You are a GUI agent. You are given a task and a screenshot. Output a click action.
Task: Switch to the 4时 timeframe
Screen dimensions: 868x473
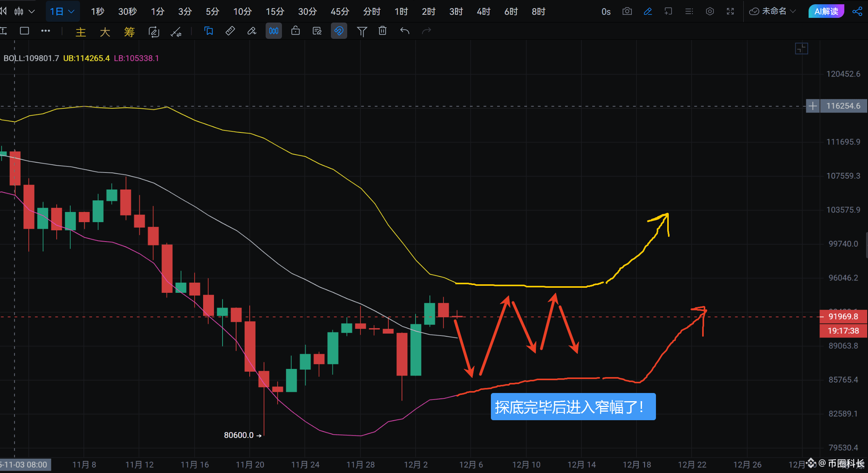[484, 11]
